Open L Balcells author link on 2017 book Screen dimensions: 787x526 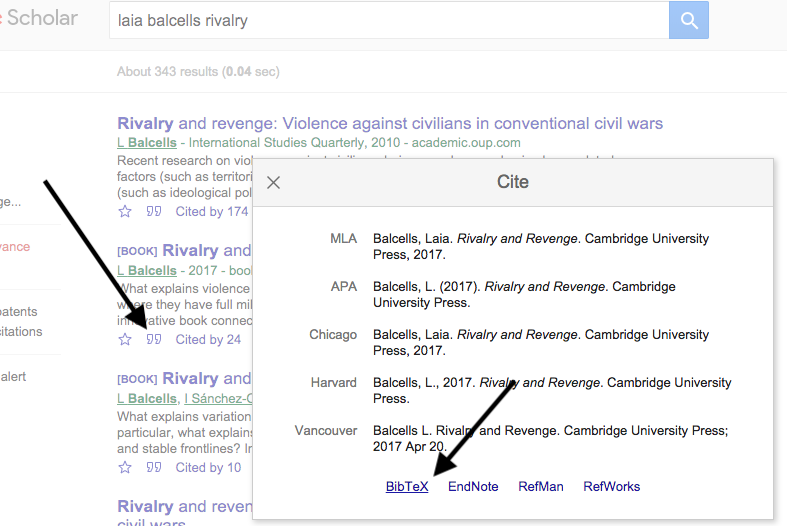(x=147, y=271)
